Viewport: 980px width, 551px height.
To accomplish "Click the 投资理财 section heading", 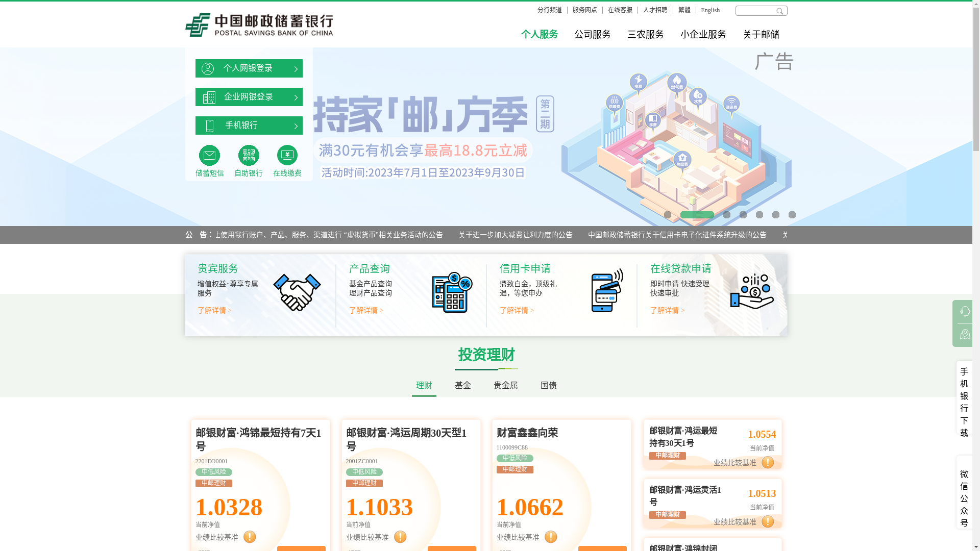I will click(486, 355).
